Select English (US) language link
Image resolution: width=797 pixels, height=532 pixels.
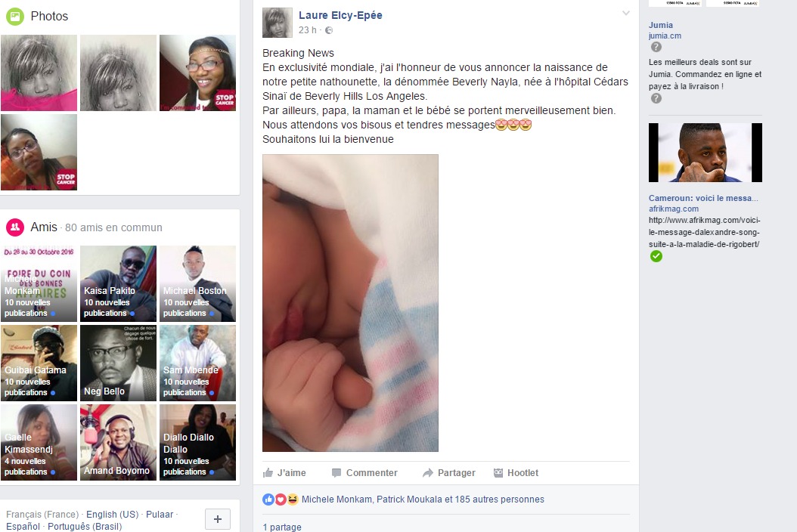click(113, 514)
